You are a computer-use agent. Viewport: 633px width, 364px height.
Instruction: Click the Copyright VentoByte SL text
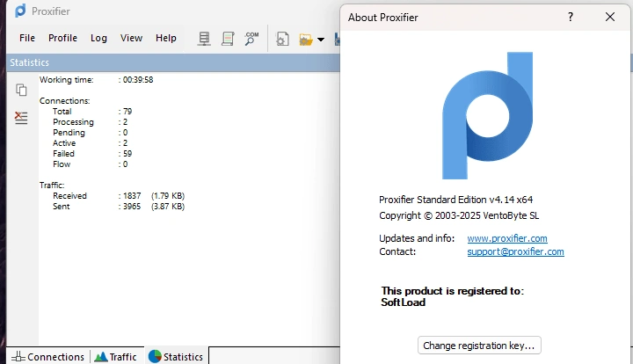459,215
